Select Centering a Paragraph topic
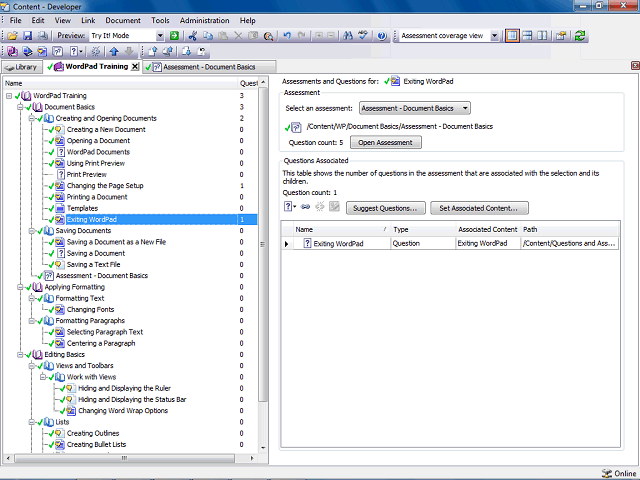 pos(101,343)
